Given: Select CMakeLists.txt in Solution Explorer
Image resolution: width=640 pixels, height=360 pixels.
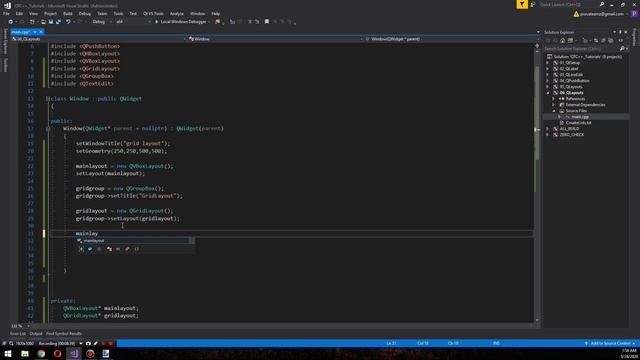Looking at the screenshot, I should tap(578, 123).
